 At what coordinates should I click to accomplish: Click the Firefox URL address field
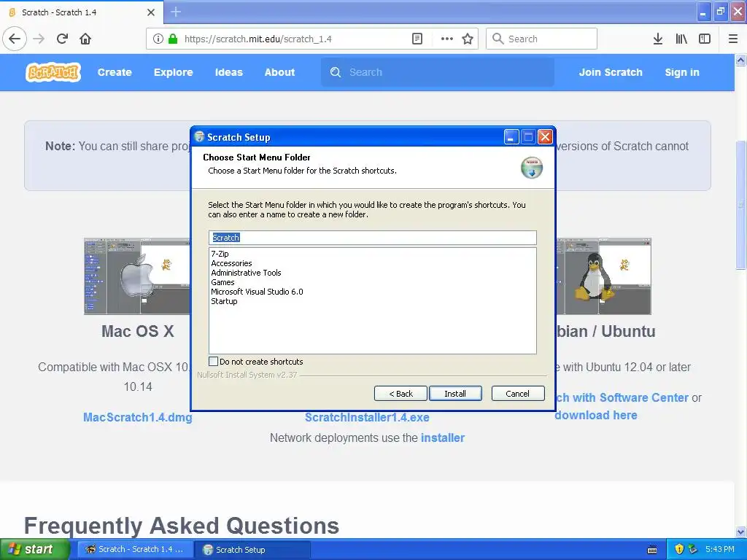point(295,39)
